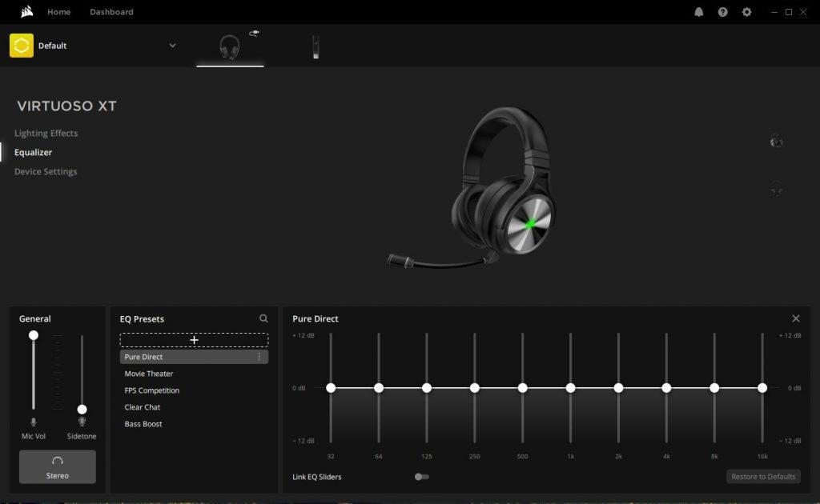Click the headset connection cable icon
This screenshot has width=820, height=504.
coord(254,34)
